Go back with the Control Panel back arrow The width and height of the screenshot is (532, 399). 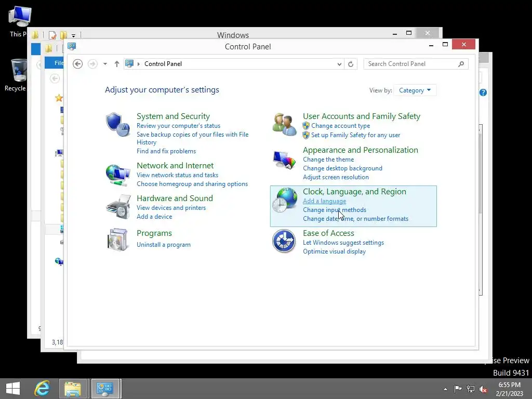(78, 64)
